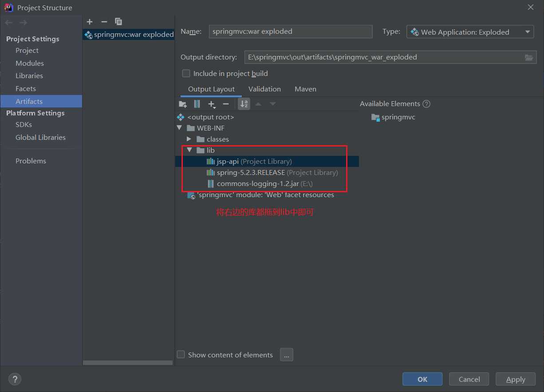Click the Add artifact plus icon
The height and width of the screenshot is (392, 544).
[x=90, y=21]
